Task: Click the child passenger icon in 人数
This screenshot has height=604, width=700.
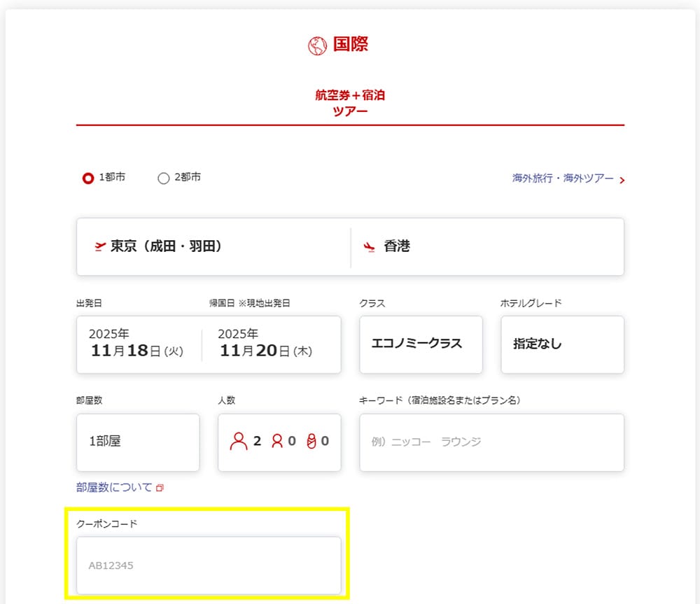Action: [277, 442]
